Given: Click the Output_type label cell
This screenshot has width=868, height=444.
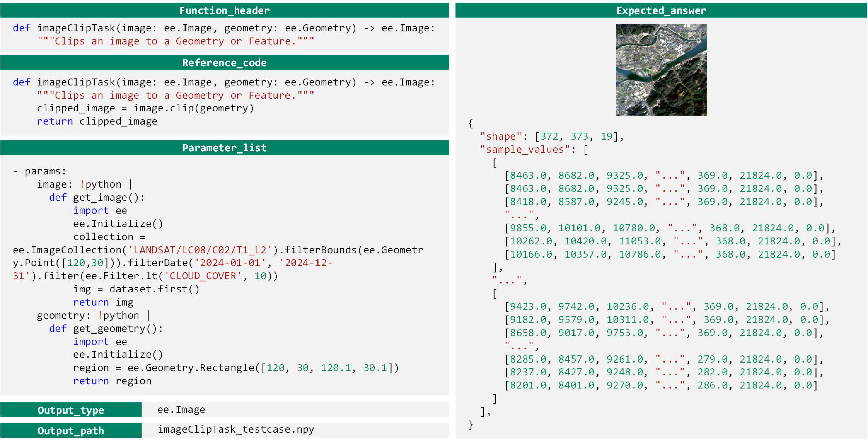Looking at the screenshot, I should [x=71, y=410].
